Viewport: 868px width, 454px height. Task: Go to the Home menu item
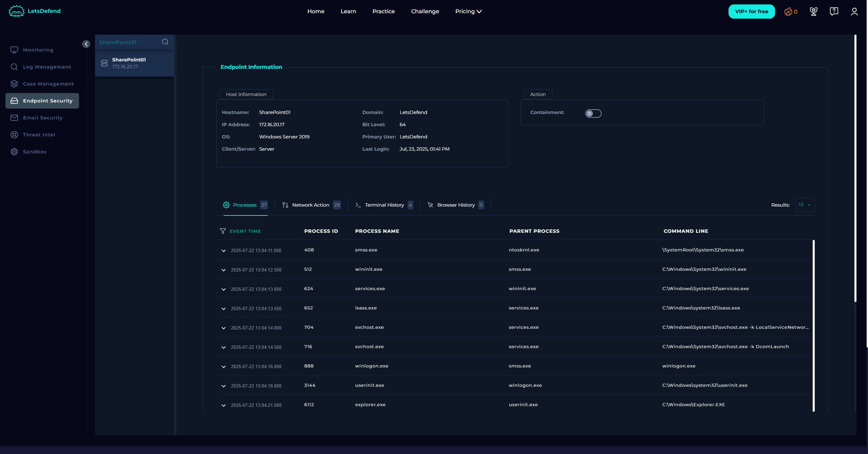coord(316,12)
